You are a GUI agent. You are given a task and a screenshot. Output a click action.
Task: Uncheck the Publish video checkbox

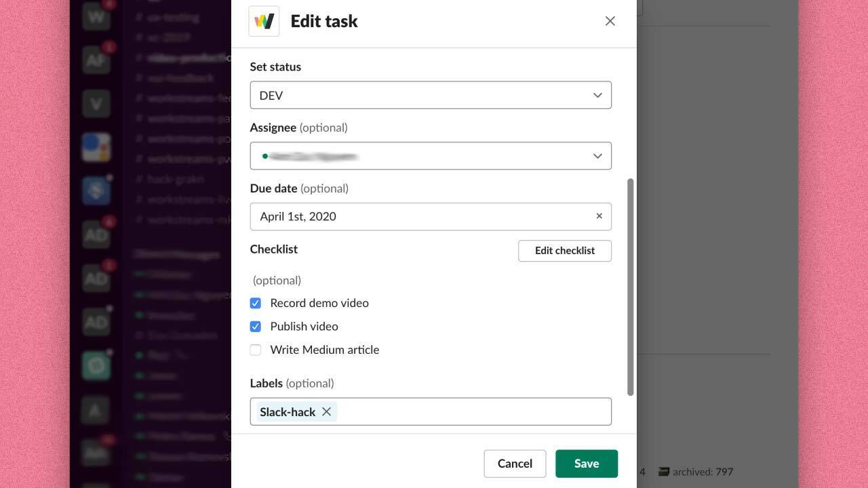pyautogui.click(x=256, y=327)
